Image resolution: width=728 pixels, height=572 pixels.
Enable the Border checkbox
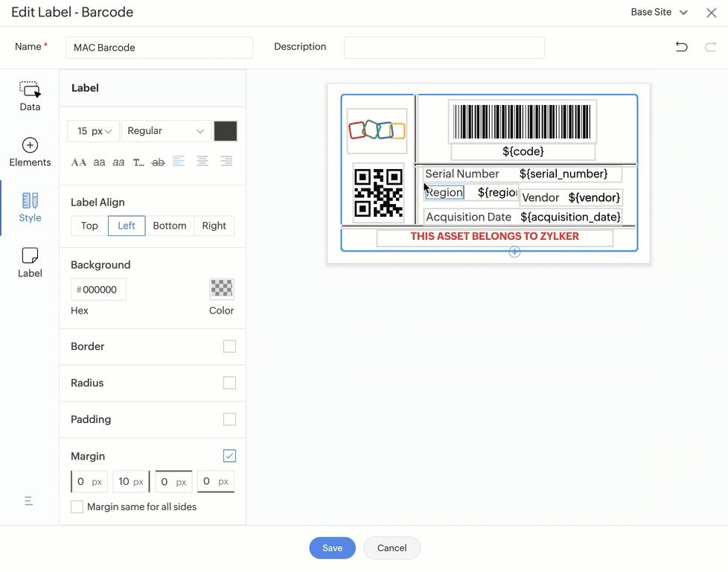[229, 346]
